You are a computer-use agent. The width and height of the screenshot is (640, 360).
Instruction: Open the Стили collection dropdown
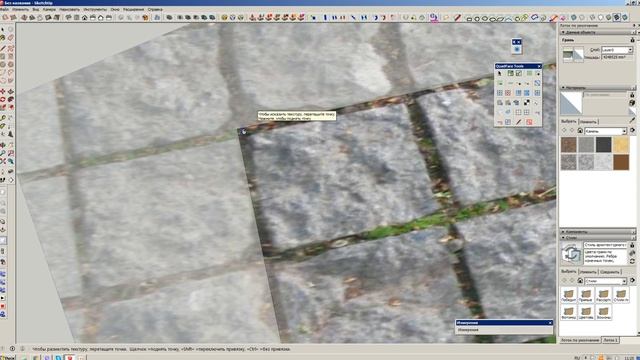[606, 281]
